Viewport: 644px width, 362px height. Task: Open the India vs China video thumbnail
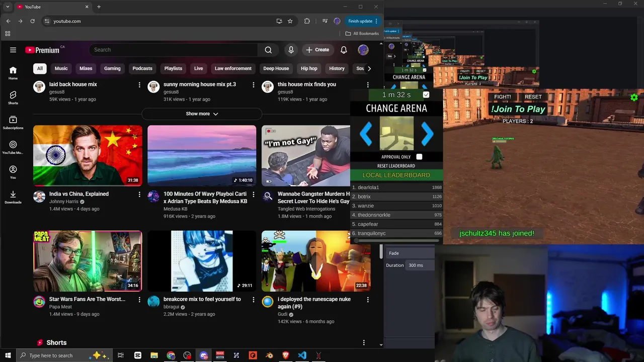coord(88,156)
